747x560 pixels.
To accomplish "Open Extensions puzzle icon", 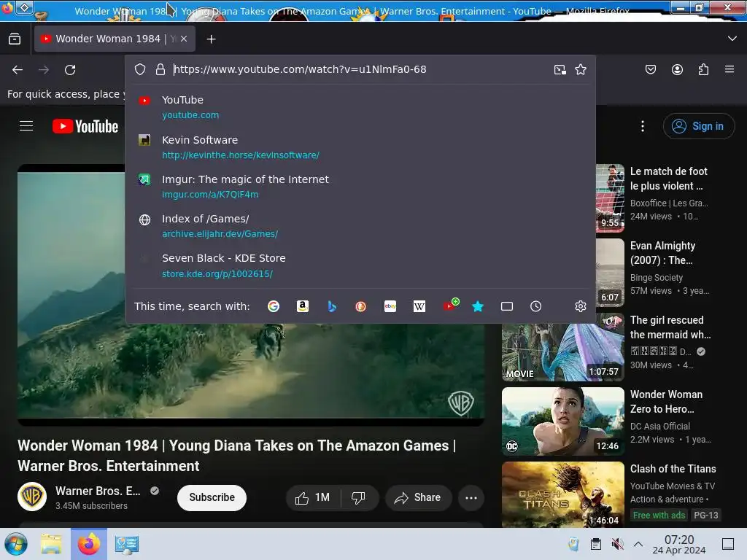I will [703, 70].
